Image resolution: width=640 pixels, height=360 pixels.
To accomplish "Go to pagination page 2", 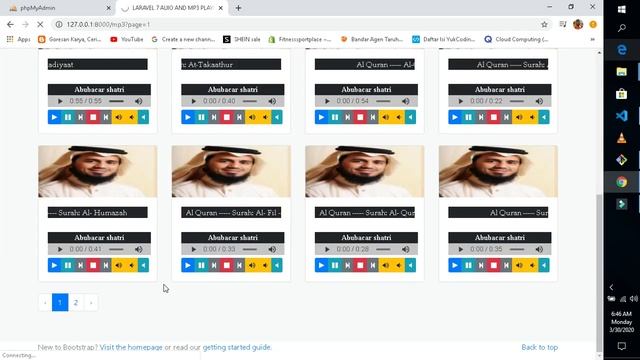I will (76, 303).
